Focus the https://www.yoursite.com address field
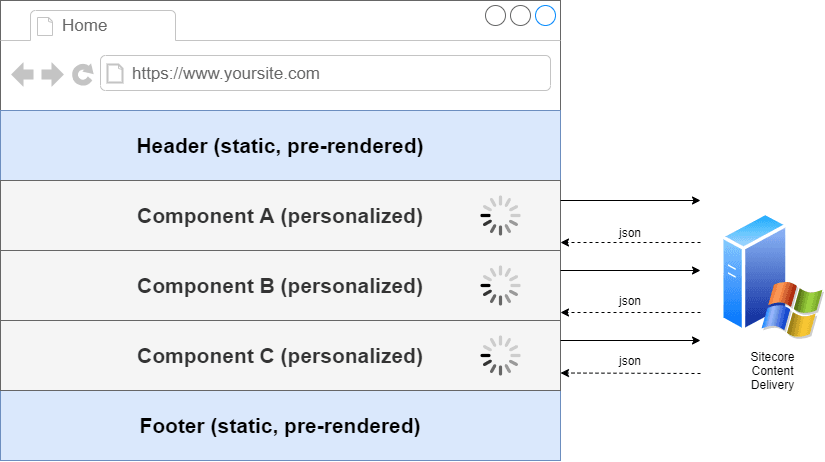This screenshot has height=462, width=825. (330, 73)
